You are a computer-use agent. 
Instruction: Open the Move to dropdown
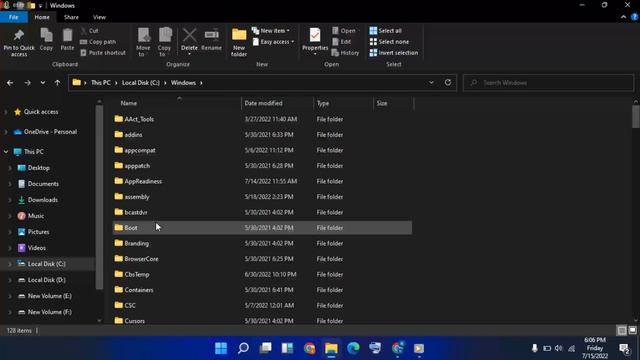pyautogui.click(x=143, y=42)
